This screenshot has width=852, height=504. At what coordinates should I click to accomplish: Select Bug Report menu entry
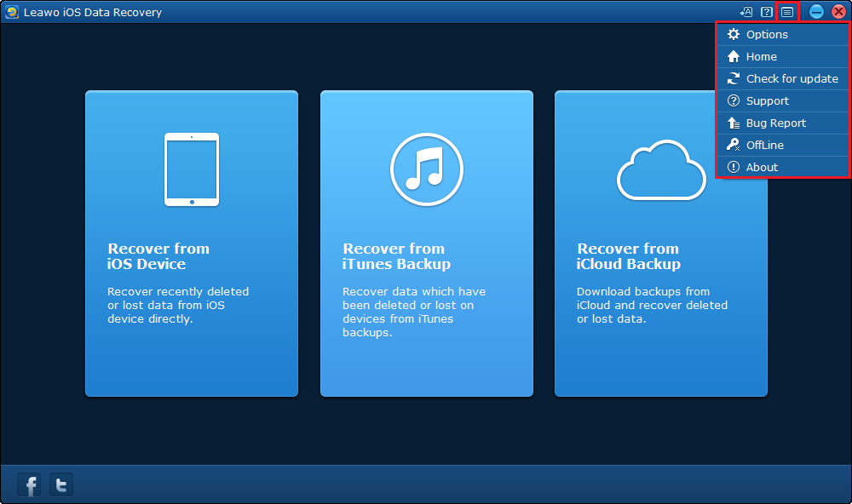click(x=783, y=123)
